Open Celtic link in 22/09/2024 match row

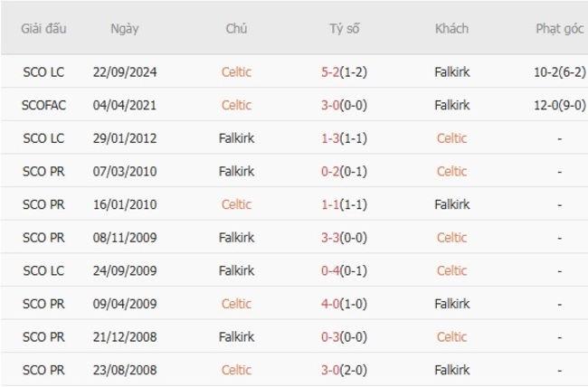236,71
